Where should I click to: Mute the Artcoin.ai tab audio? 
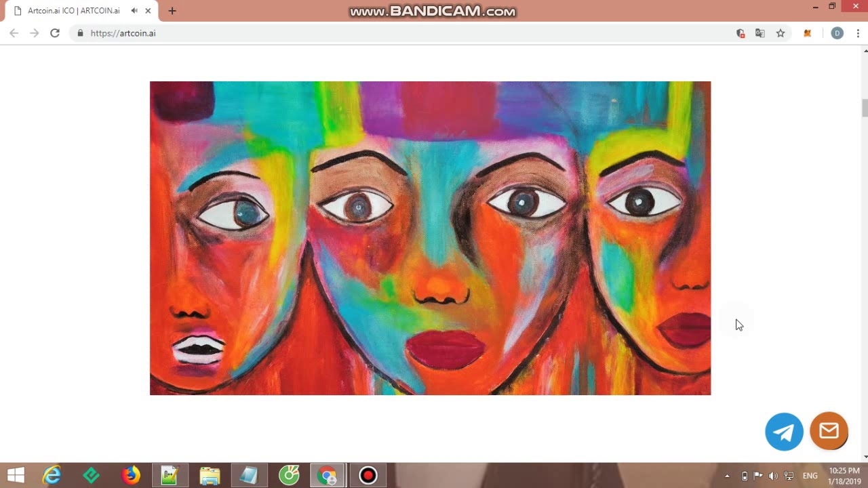pyautogui.click(x=134, y=11)
